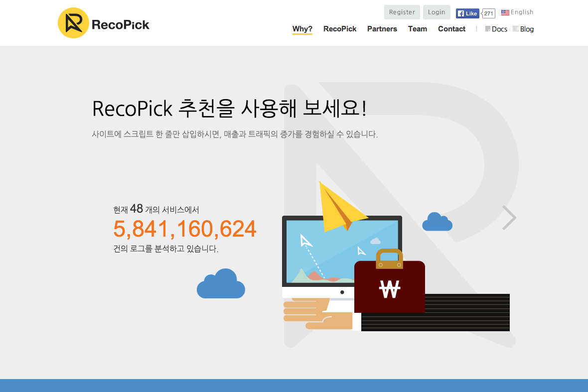Open the RecoPick menu item

click(x=340, y=29)
